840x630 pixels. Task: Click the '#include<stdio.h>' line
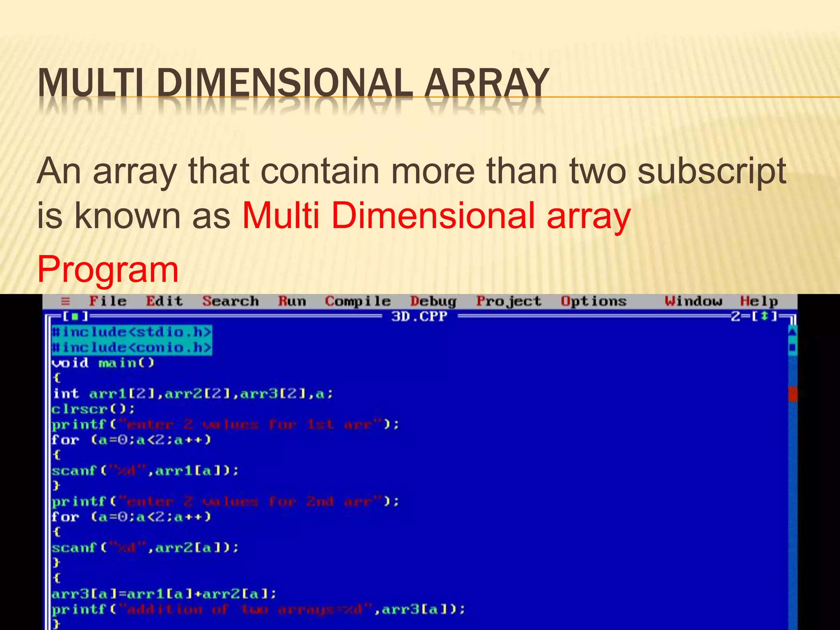click(x=132, y=332)
